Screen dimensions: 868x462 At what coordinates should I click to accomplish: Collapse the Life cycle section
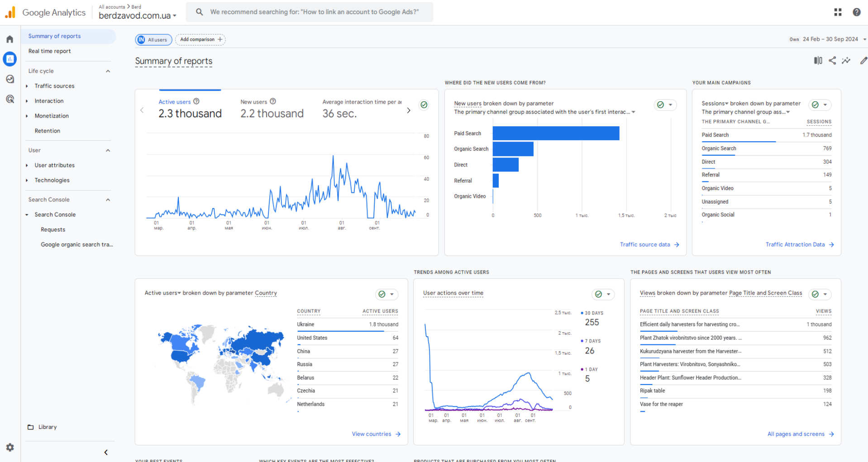108,71
